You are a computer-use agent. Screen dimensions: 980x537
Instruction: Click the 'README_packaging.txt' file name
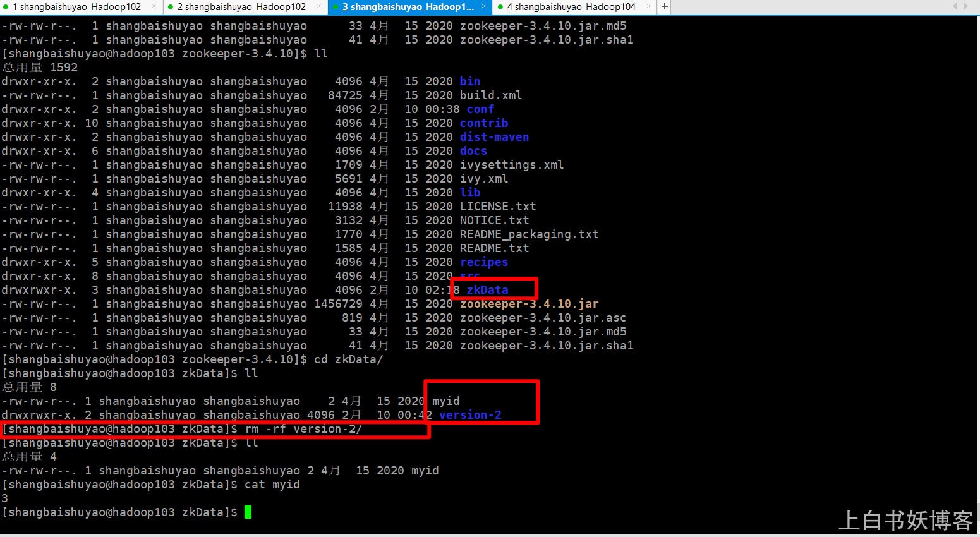[529, 234]
